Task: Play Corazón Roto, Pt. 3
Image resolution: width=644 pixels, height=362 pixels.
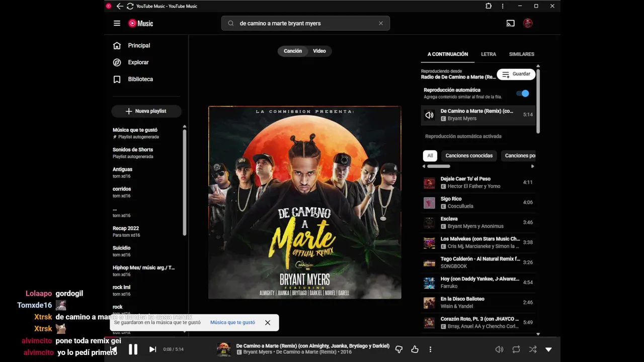Action: point(478,322)
